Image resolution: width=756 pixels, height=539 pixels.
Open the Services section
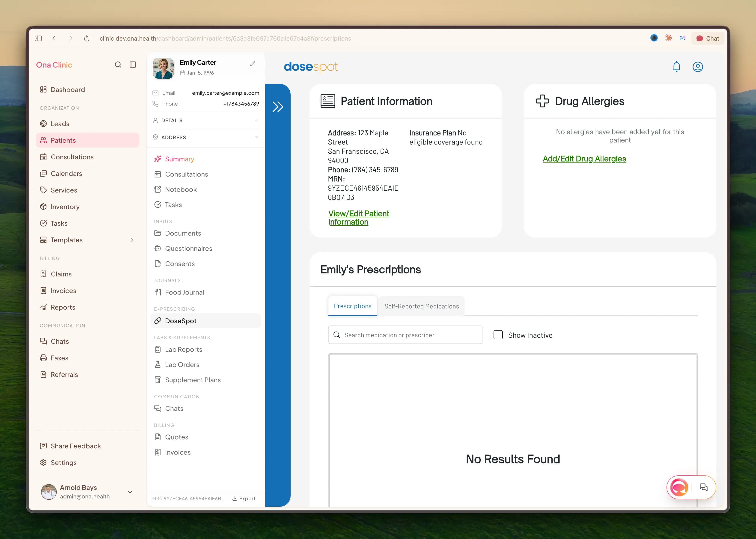point(87,190)
